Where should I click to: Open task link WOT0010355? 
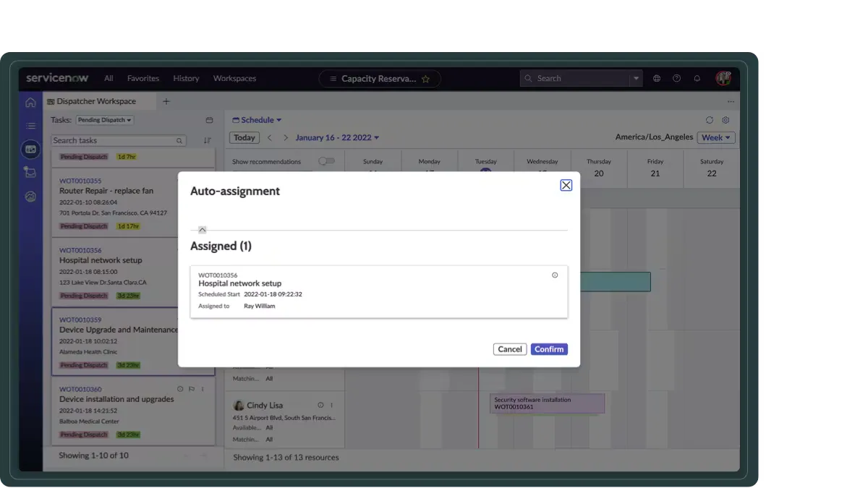tap(80, 181)
